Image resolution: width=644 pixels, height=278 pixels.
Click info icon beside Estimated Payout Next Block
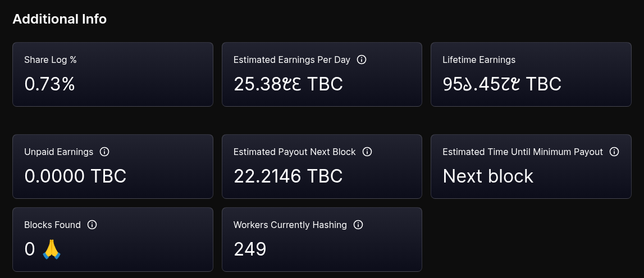[367, 152]
